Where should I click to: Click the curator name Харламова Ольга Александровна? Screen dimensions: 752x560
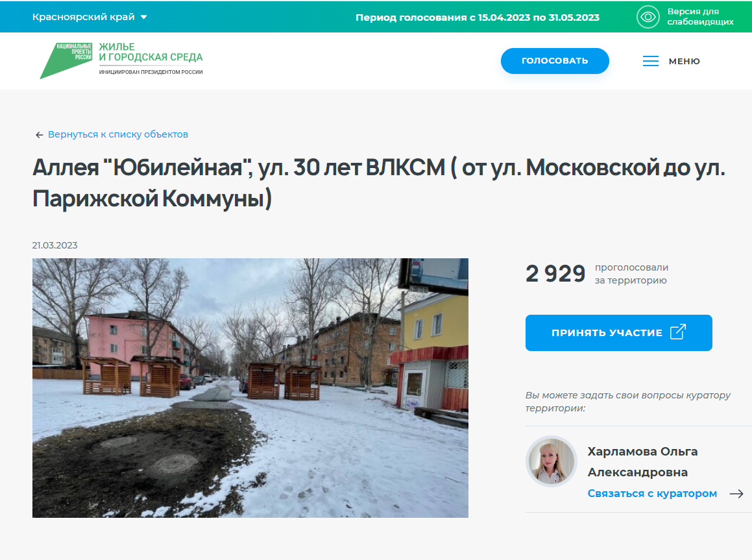click(642, 462)
